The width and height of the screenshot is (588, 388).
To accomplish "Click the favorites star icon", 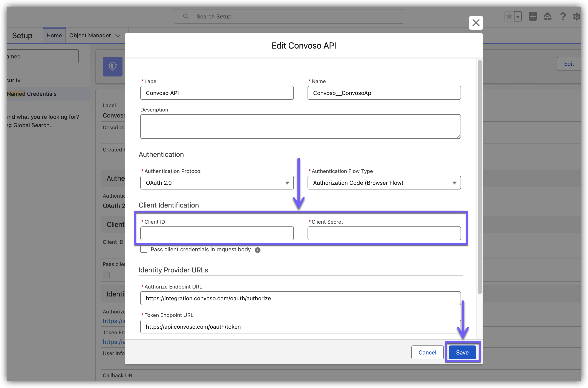I will (509, 17).
